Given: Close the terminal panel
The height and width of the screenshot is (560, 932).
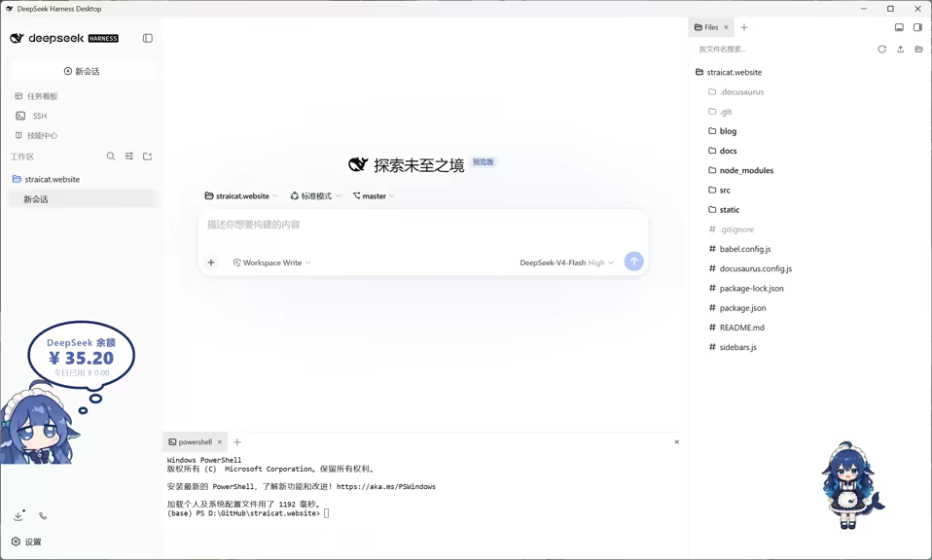Looking at the screenshot, I should [x=676, y=441].
